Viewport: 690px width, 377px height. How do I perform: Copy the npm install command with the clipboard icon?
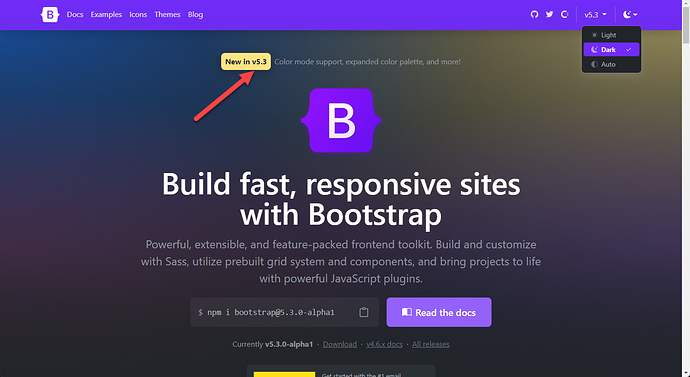pyautogui.click(x=363, y=312)
